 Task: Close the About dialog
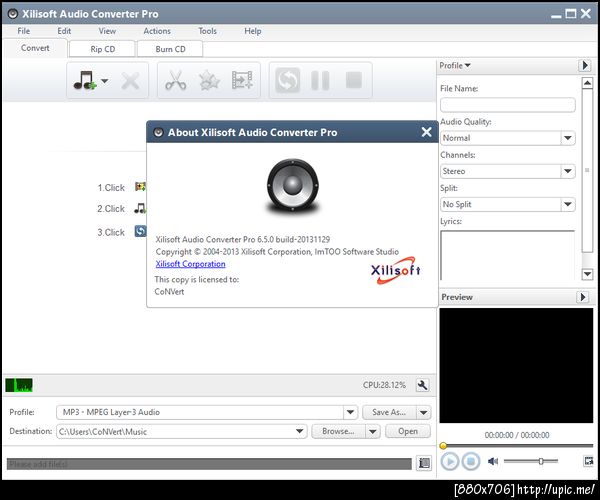tap(426, 132)
